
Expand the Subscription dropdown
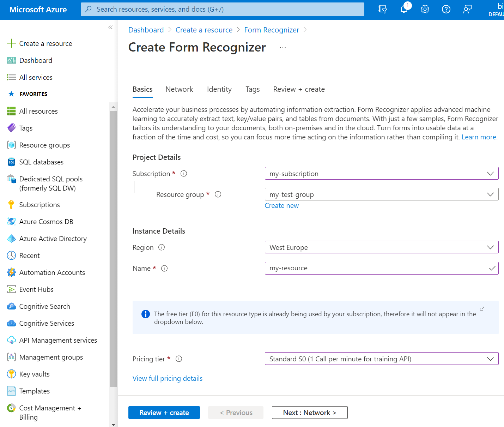[x=381, y=174]
